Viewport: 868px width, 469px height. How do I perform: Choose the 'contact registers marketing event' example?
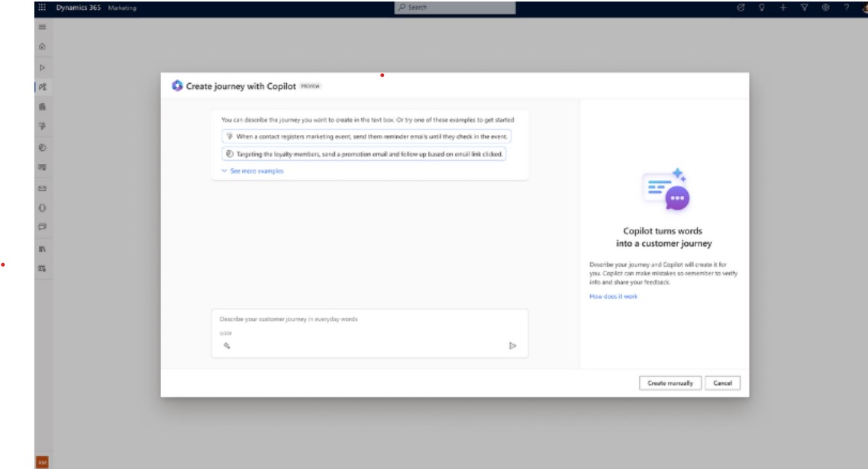[366, 136]
